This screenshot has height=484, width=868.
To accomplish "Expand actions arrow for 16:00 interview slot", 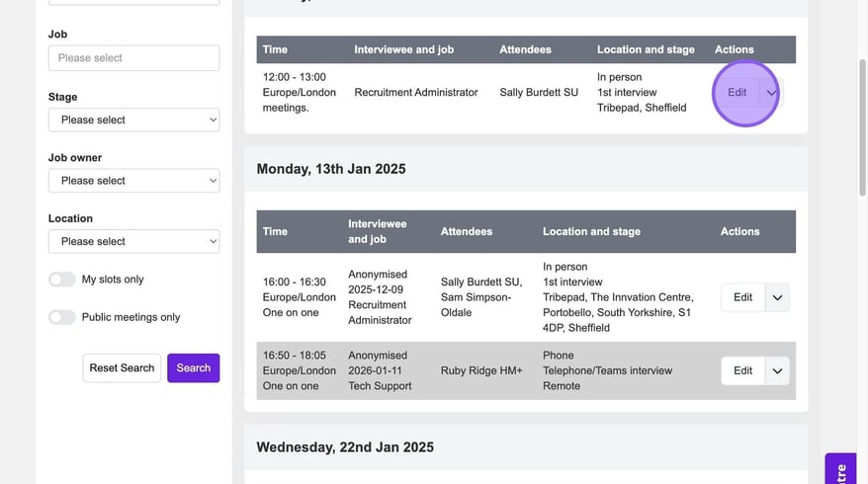I will [777, 297].
